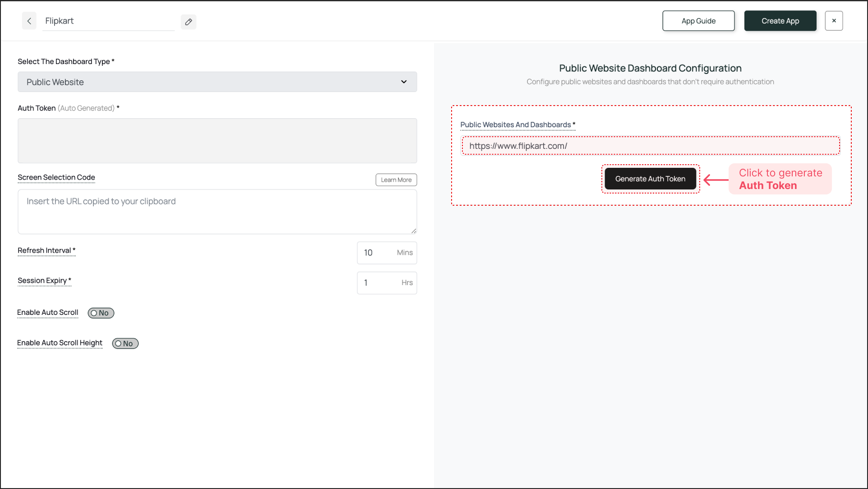Image resolution: width=868 pixels, height=489 pixels.
Task: Click the pencil edit name icon
Action: click(189, 22)
